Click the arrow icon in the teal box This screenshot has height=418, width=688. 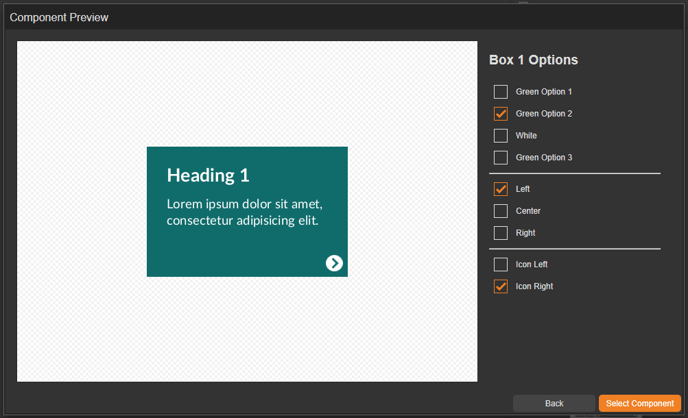click(334, 263)
